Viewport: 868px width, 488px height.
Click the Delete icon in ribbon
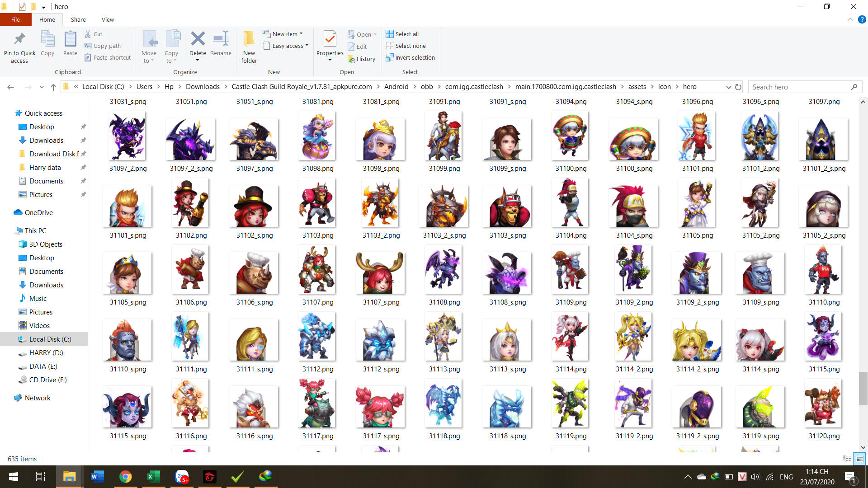coord(198,40)
